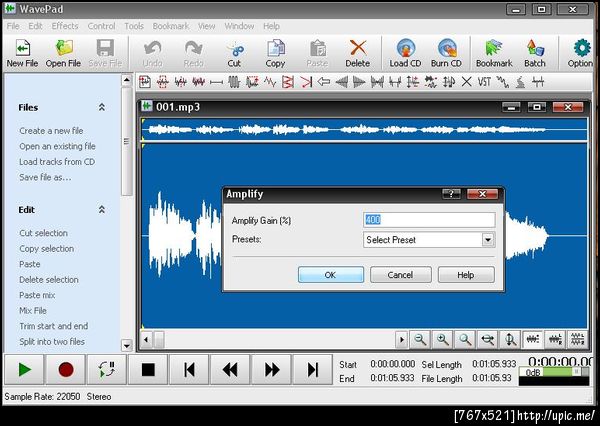Select the combined waveform view icon
The image size is (600, 426).
(533, 339)
